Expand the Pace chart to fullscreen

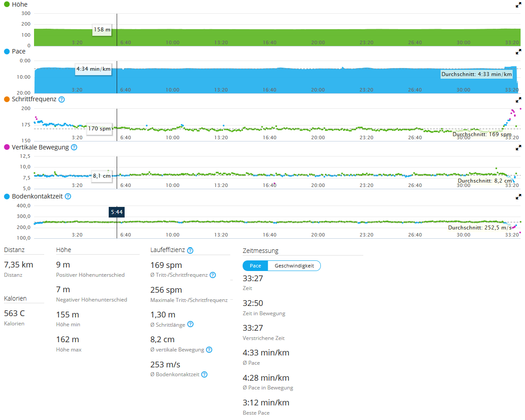[518, 52]
